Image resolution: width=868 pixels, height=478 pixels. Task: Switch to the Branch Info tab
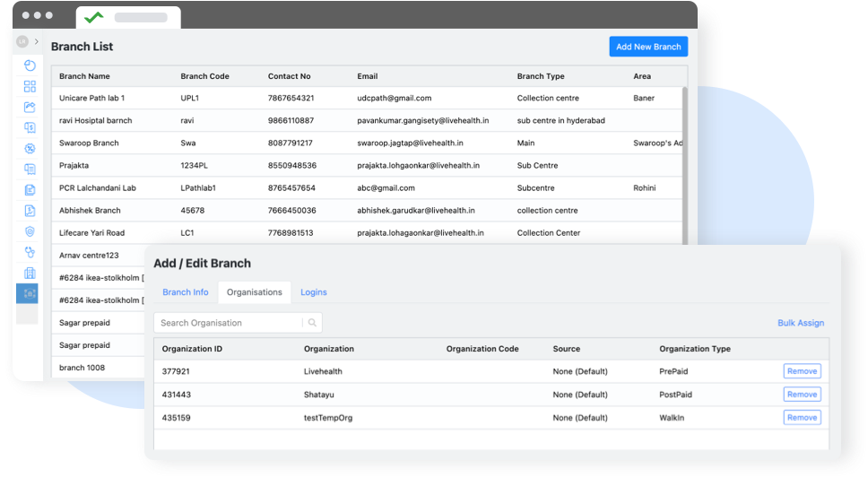[185, 292]
